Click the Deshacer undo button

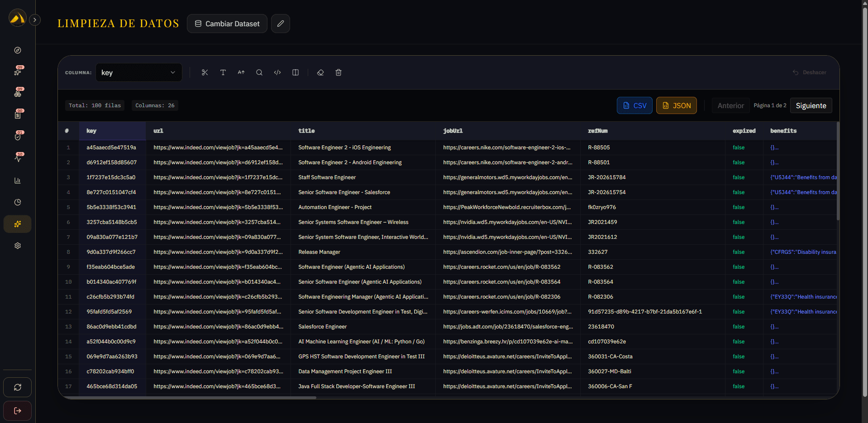point(810,72)
